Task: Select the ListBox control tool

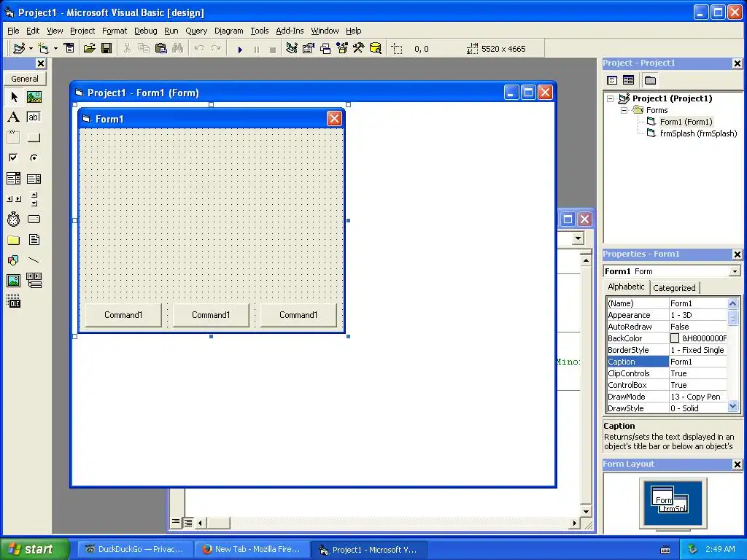Action: [34, 179]
